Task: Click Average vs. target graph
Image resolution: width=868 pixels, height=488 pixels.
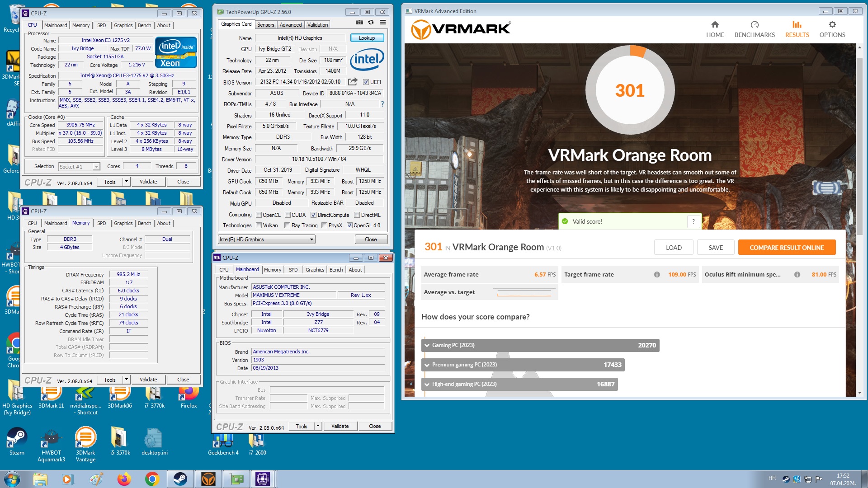Action: [x=524, y=292]
